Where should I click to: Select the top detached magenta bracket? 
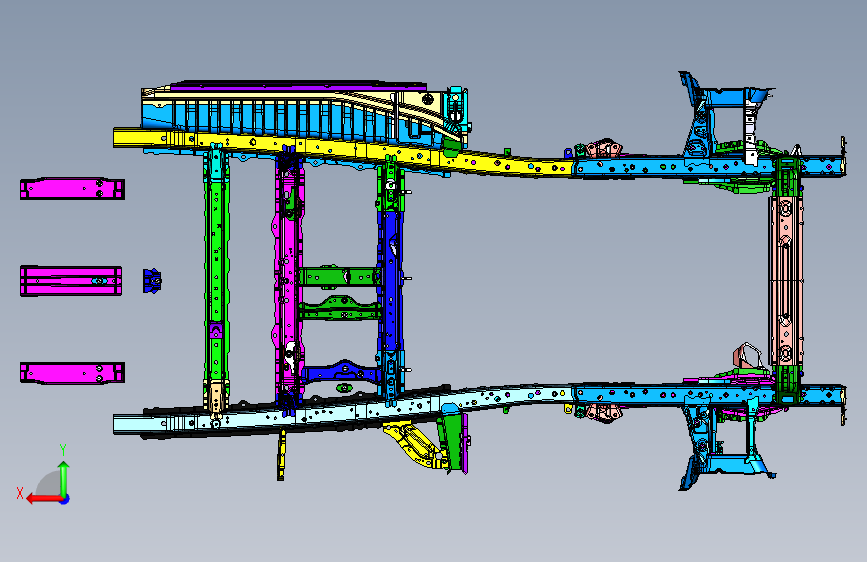coord(72,189)
